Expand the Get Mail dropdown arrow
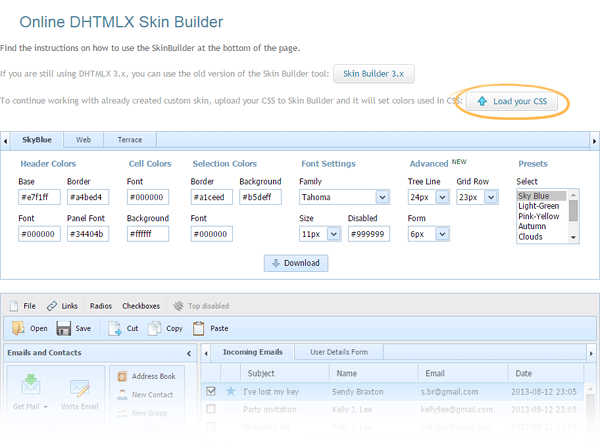This screenshot has width=600, height=442. [46, 407]
